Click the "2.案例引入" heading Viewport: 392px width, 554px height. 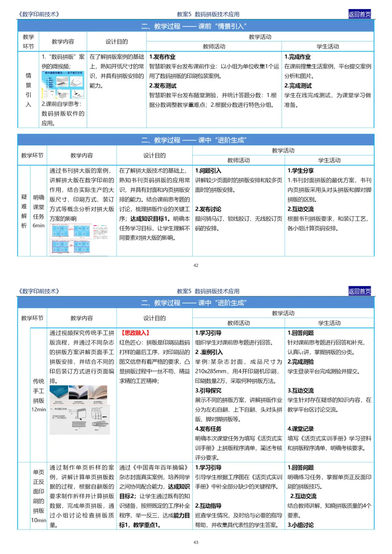(x=209, y=352)
